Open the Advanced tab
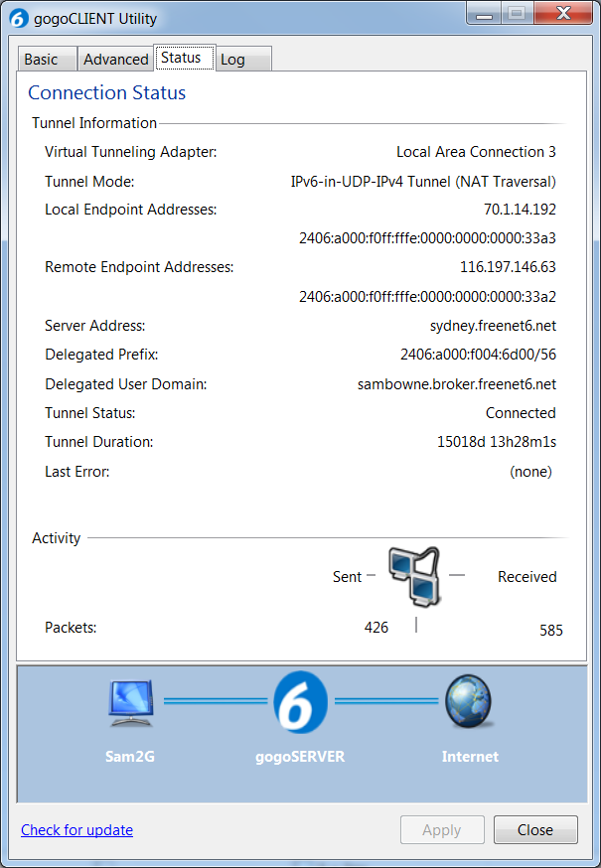 (x=116, y=60)
